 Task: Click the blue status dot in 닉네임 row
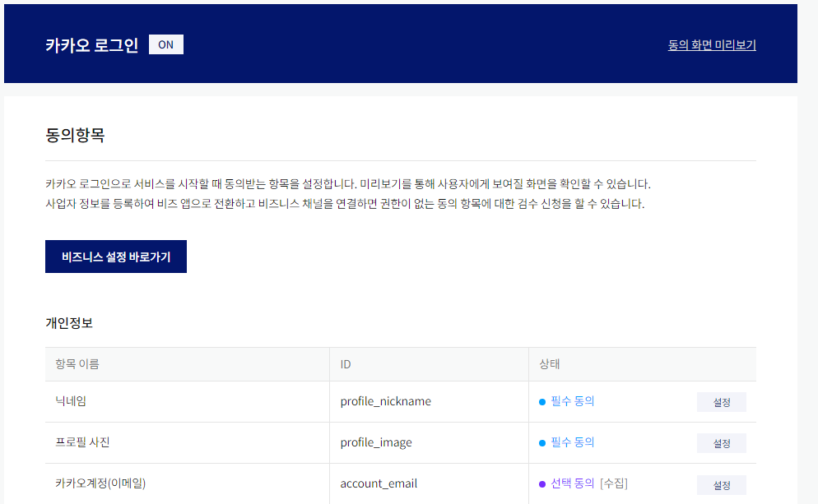542,402
